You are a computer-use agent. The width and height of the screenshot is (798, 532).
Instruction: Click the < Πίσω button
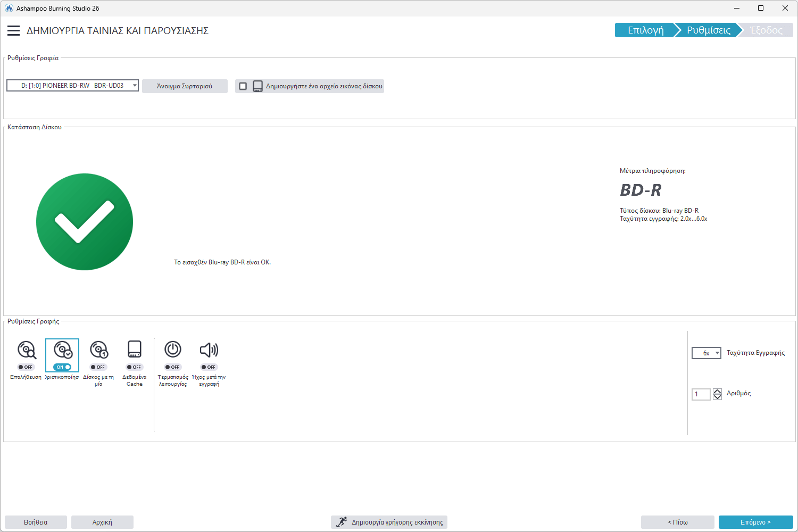[x=678, y=522]
